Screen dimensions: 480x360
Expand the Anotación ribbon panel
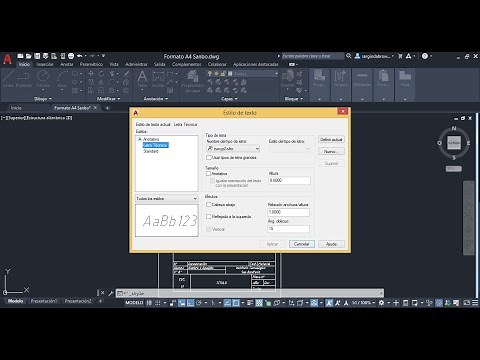[156, 99]
